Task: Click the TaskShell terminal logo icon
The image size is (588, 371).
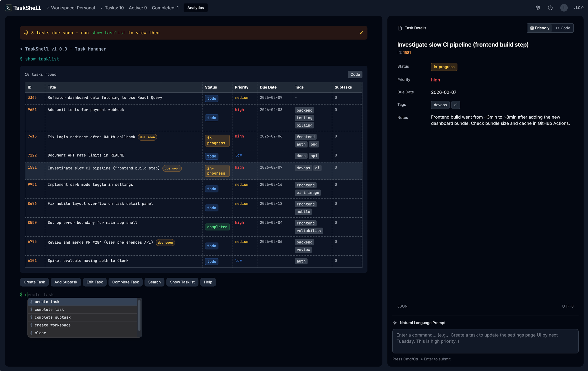Action: [9, 7]
